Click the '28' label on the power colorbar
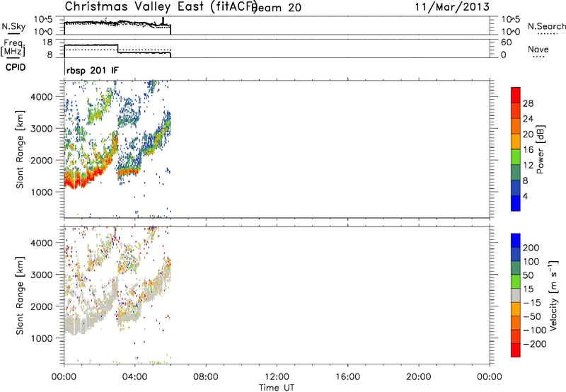This screenshot has height=392, width=566. tap(528, 103)
